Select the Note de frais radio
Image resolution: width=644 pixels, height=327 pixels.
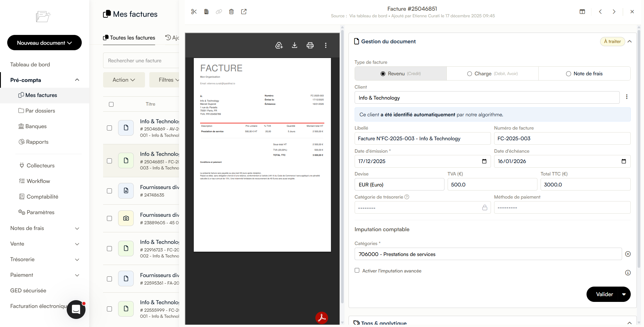[568, 74]
